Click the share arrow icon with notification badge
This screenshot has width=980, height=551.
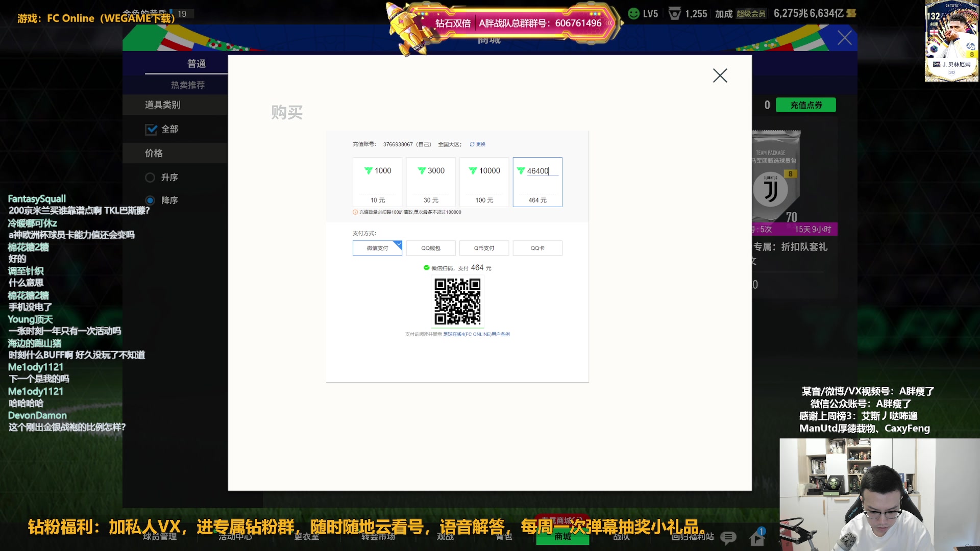click(756, 537)
